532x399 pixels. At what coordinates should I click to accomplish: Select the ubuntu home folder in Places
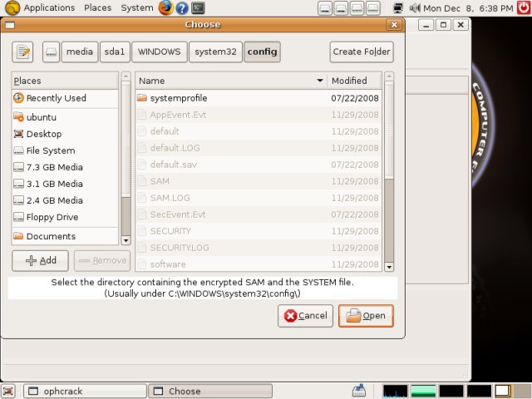click(x=65, y=117)
